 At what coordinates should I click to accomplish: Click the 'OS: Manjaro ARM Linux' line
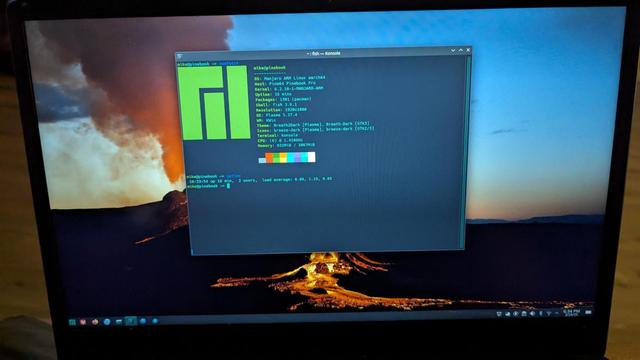[290, 78]
